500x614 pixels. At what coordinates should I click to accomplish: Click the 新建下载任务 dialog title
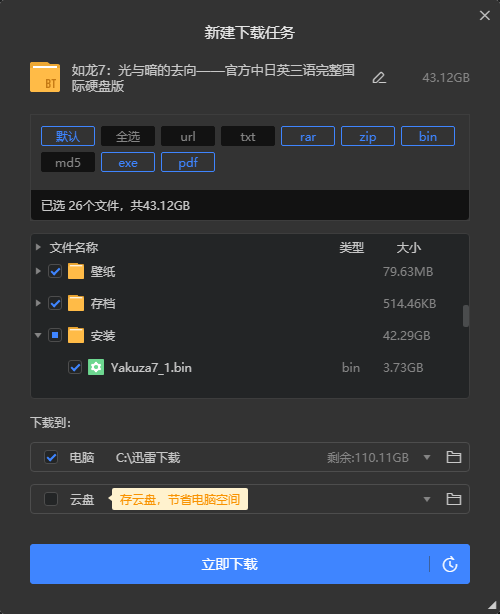(249, 33)
